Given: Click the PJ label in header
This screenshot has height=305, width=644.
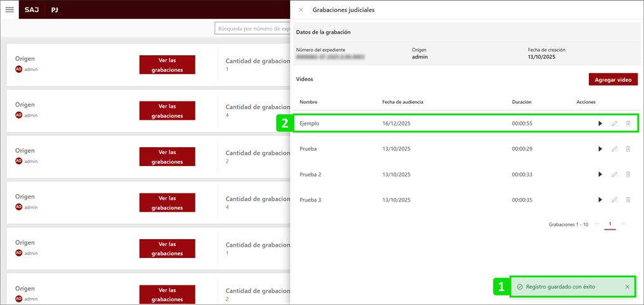Looking at the screenshot, I should 55,10.
